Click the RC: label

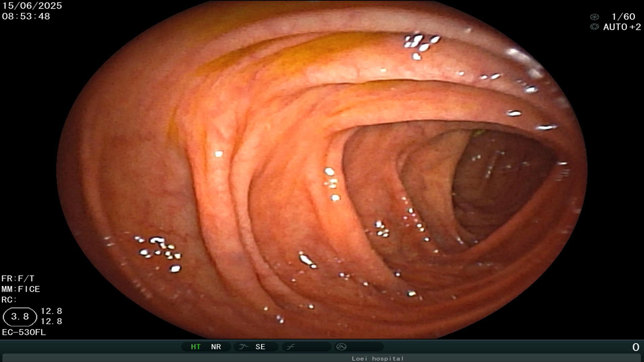[x=9, y=300]
